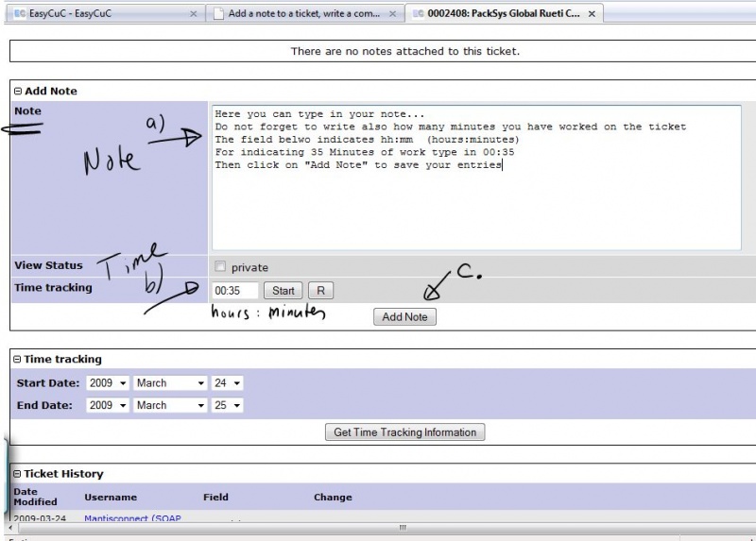Click Get Time Tracking Information button

pos(405,432)
